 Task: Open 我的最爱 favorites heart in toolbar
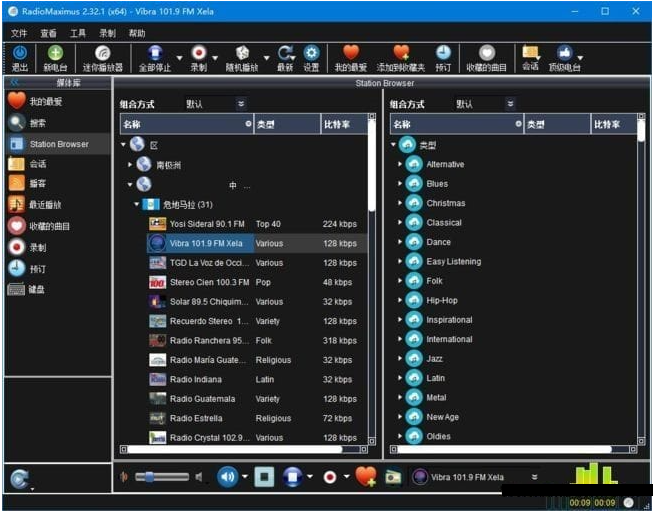click(351, 53)
